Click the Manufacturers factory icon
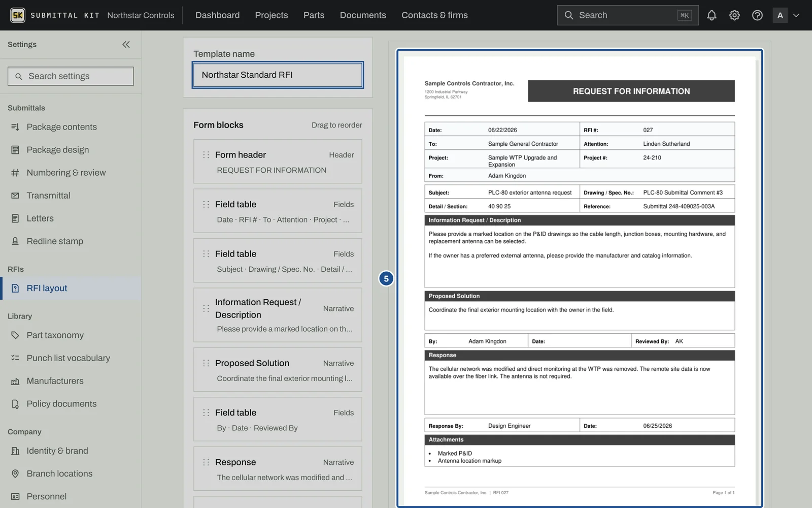This screenshot has height=508, width=812. 15,381
